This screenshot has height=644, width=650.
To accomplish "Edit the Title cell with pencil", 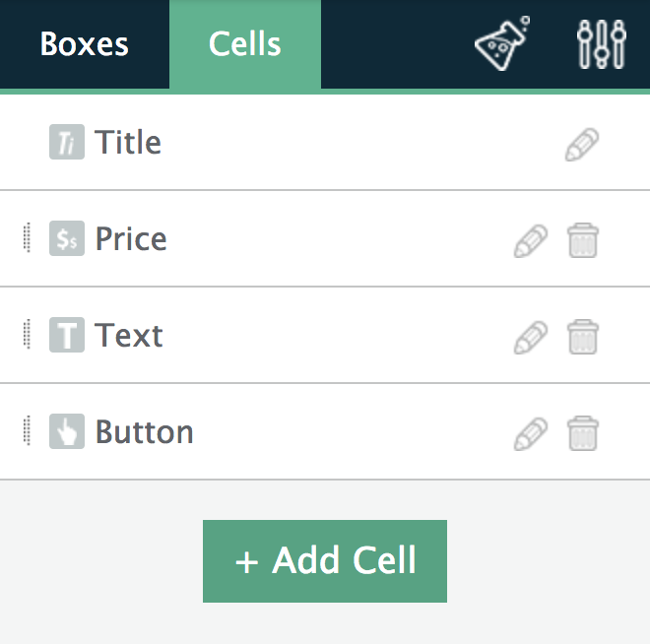I will click(582, 144).
